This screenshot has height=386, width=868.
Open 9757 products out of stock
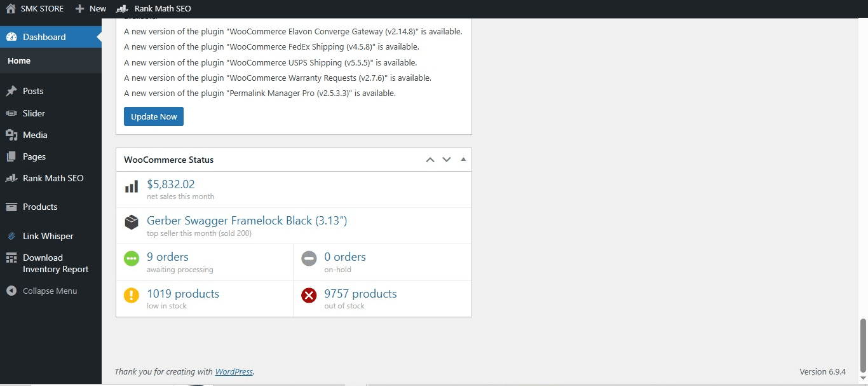(360, 294)
